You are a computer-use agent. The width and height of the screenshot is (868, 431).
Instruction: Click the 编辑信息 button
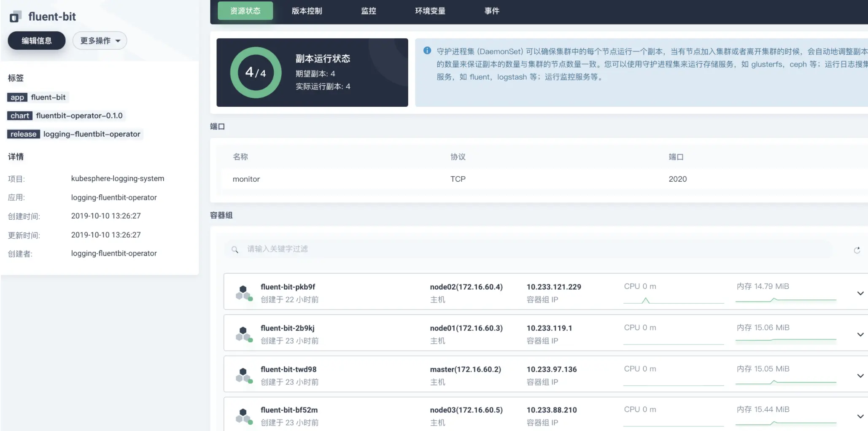tap(37, 40)
